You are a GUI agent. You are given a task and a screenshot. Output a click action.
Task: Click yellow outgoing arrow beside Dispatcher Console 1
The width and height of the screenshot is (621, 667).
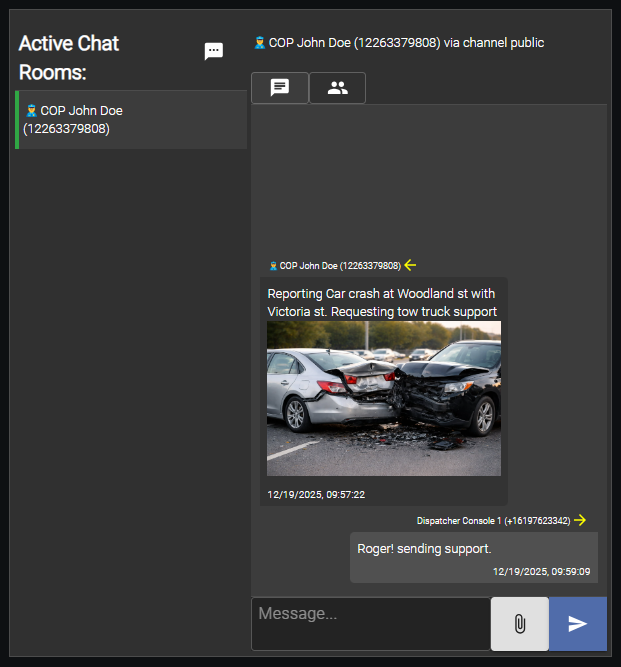[x=580, y=520]
